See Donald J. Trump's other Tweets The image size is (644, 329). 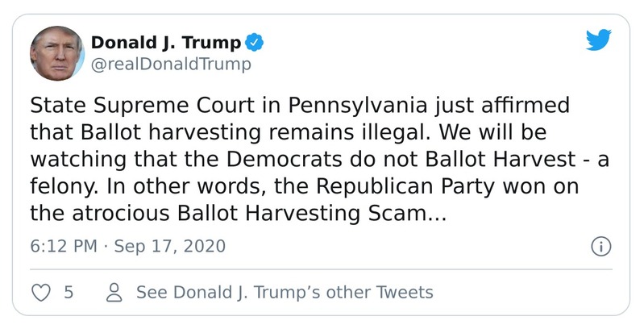(285, 292)
